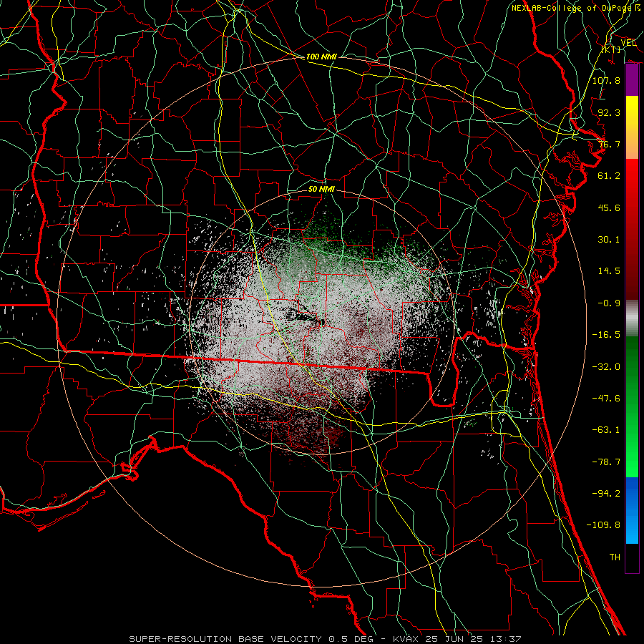
Task: Click the -47.6 legend value
Action: click(x=606, y=399)
